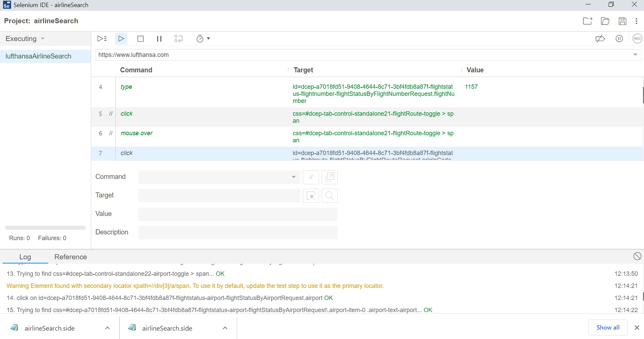The height and width of the screenshot is (339, 644).
Task: Focus the Value input field
Action: [x=238, y=214]
